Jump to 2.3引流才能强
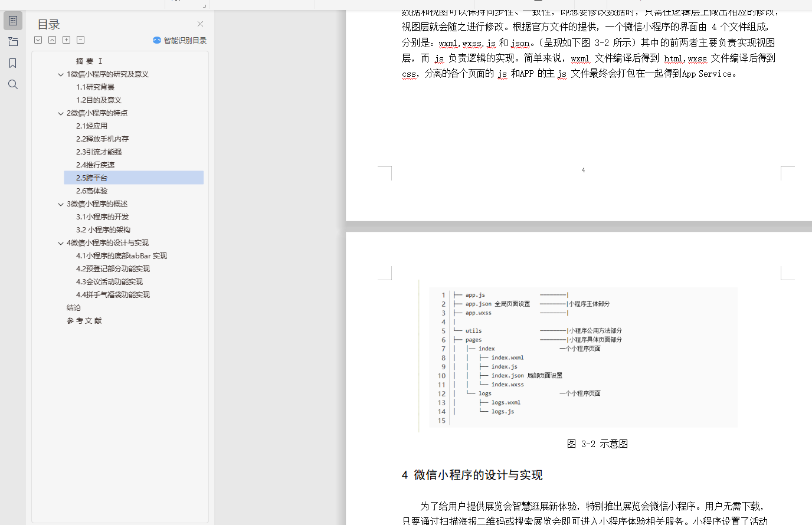This screenshot has width=812, height=525. tap(99, 152)
